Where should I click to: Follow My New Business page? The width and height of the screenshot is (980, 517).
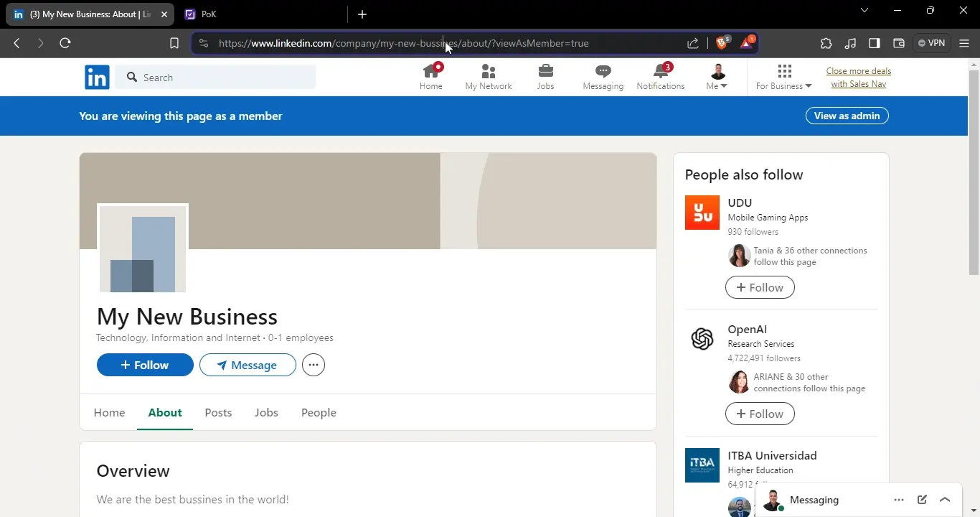pyautogui.click(x=145, y=365)
